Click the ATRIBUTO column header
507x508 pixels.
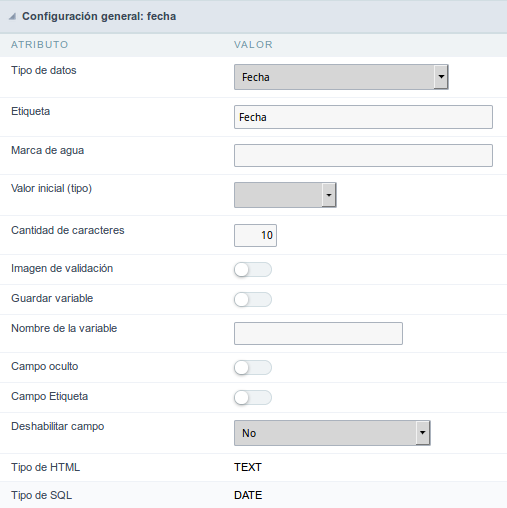pos(40,45)
